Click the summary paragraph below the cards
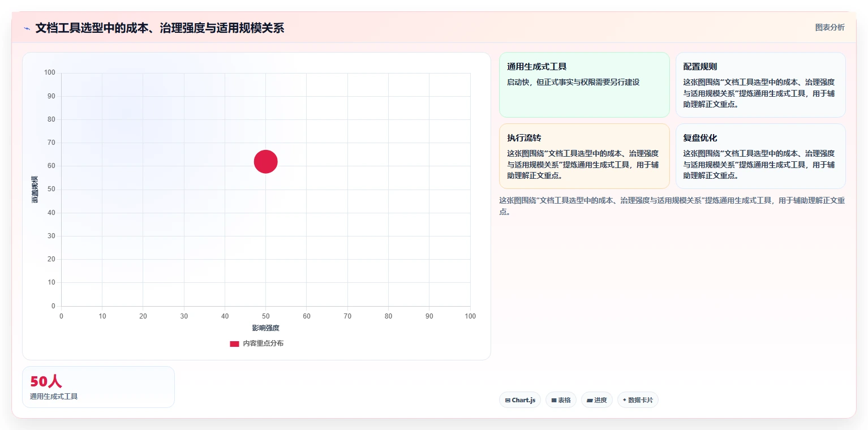 pyautogui.click(x=672, y=206)
